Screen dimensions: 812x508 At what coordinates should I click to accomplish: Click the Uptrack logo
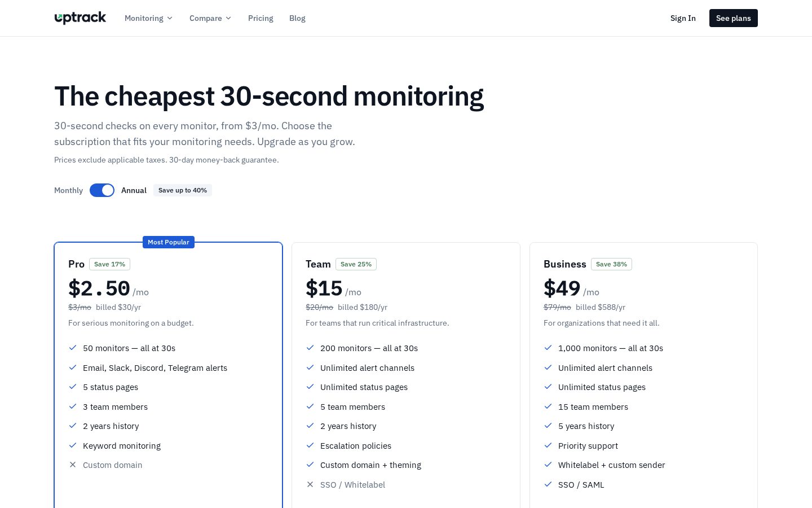tap(80, 18)
